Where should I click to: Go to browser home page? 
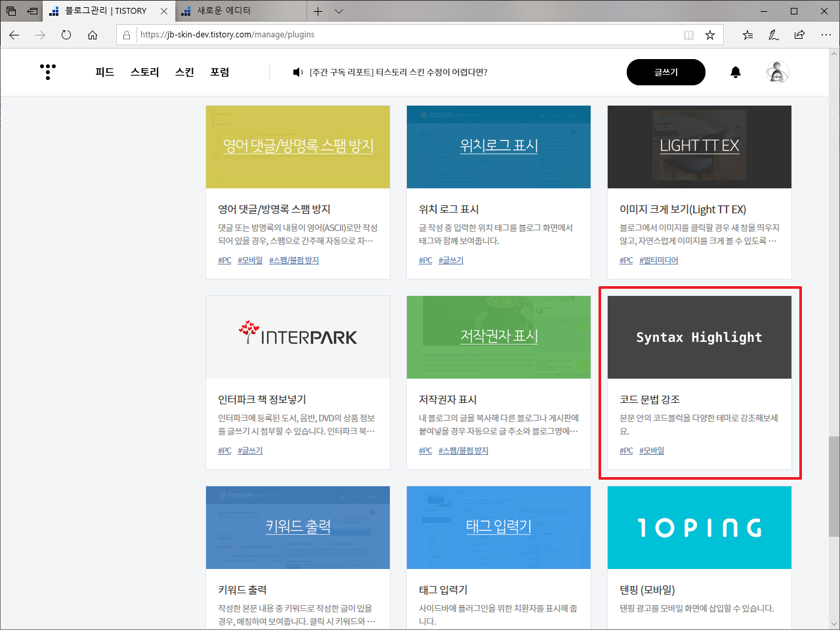pyautogui.click(x=93, y=35)
